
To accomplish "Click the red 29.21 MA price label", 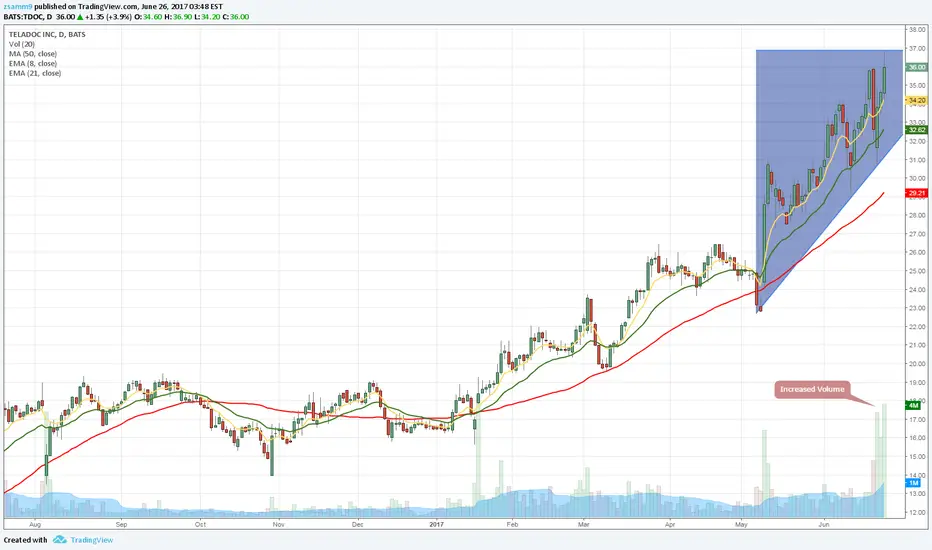I will pos(917,193).
